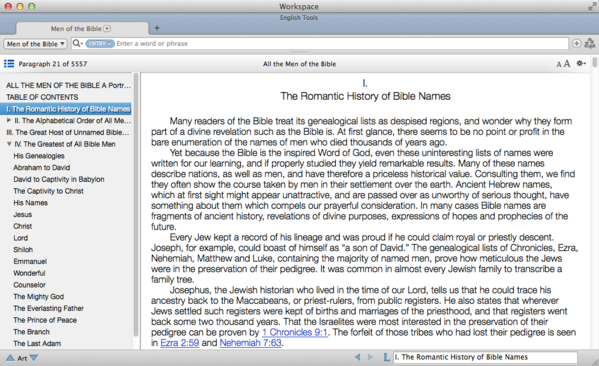This screenshot has height=366, width=599.
Task: Open the ENTRY search field selector
Action: (100, 44)
